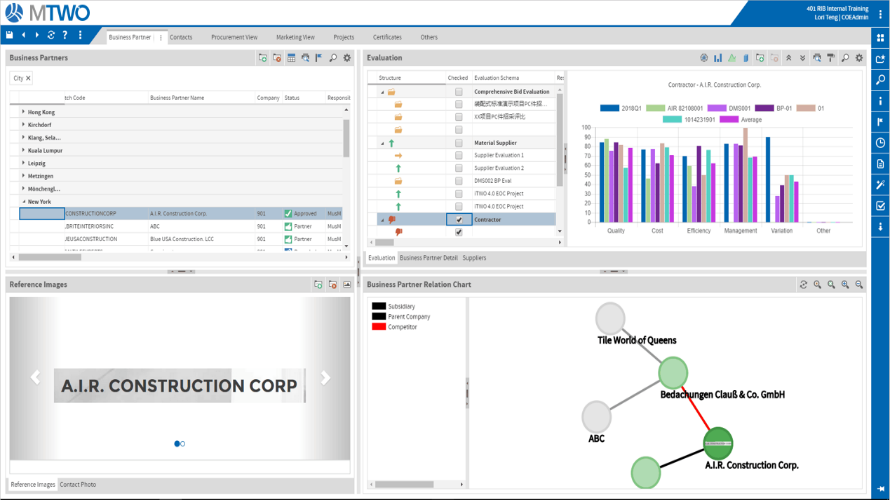Open the sidebar checklist icon
This screenshot has height=500, width=890.
[x=880, y=206]
